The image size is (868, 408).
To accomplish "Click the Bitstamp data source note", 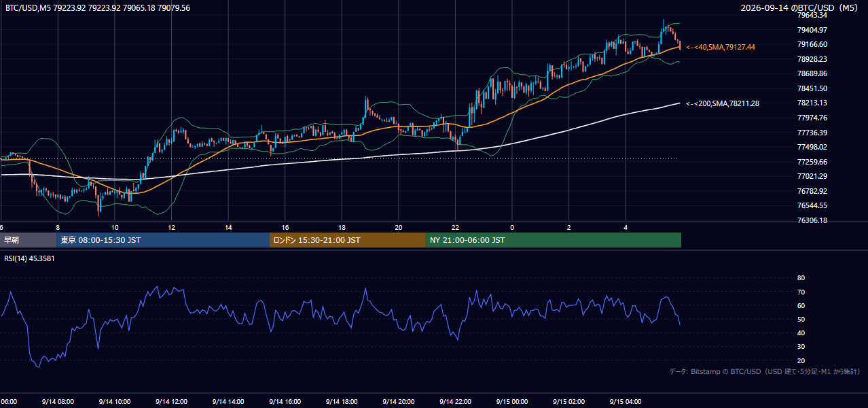I will coord(765,371).
